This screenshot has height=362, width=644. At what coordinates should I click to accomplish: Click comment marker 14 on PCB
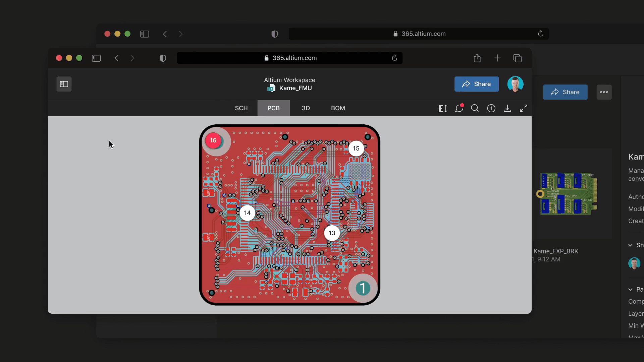[247, 213]
